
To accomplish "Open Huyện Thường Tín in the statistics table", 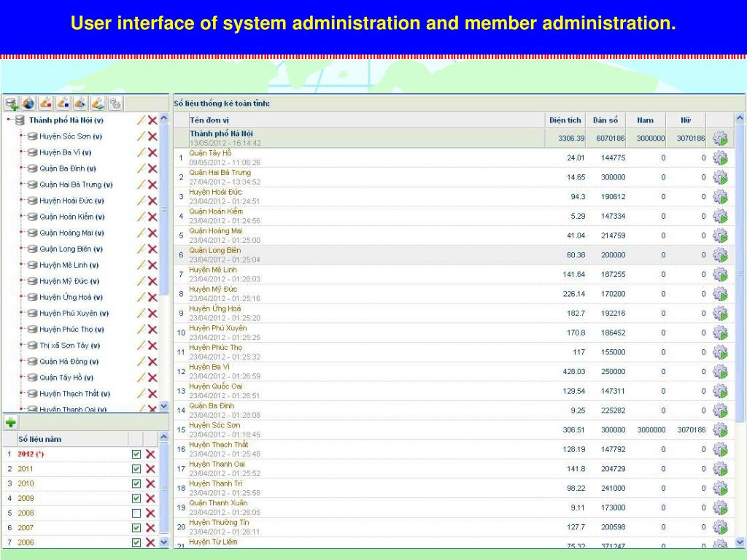I will tap(217, 523).
